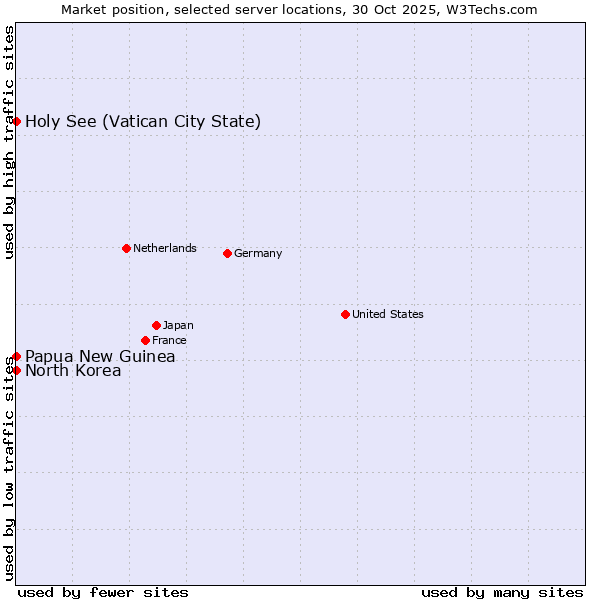Click the France label text

click(x=169, y=341)
